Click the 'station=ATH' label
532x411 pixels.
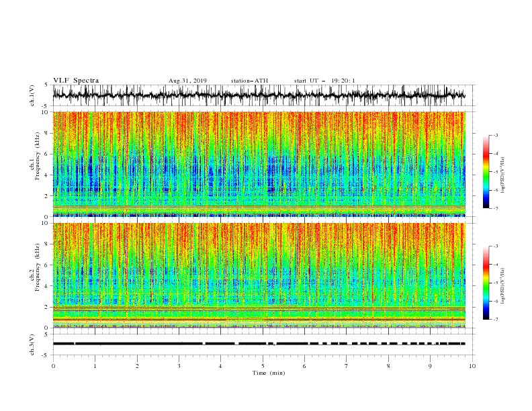point(249,81)
